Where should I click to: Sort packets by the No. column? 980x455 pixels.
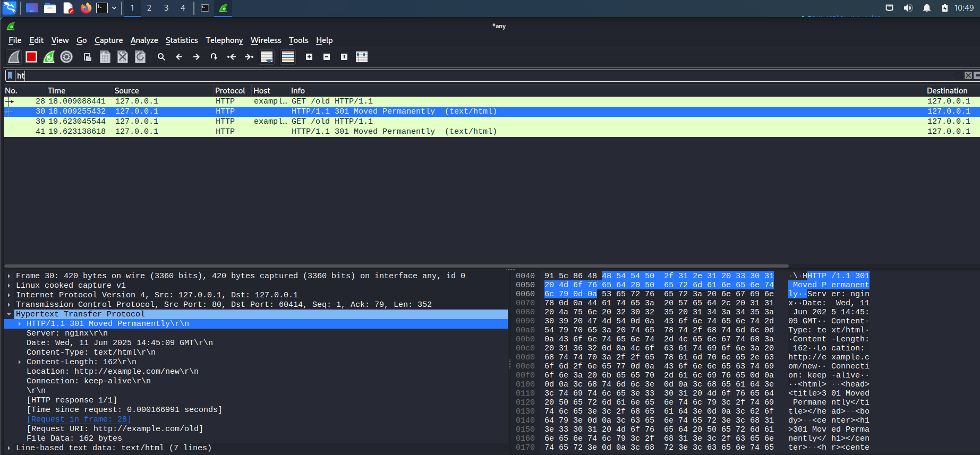(x=24, y=91)
